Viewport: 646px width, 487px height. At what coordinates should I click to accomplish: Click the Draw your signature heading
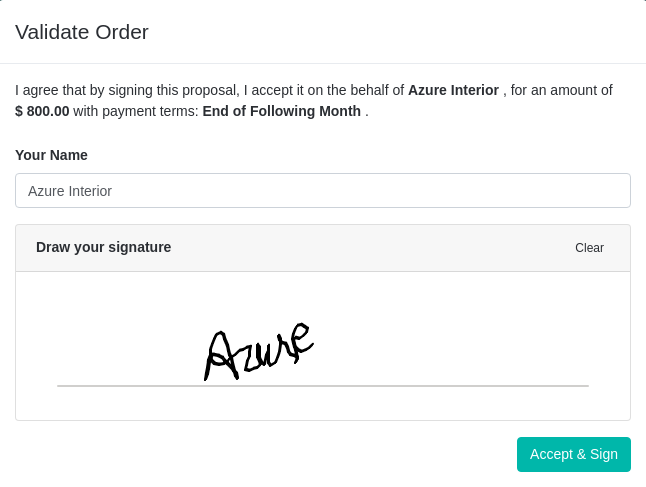(x=103, y=247)
